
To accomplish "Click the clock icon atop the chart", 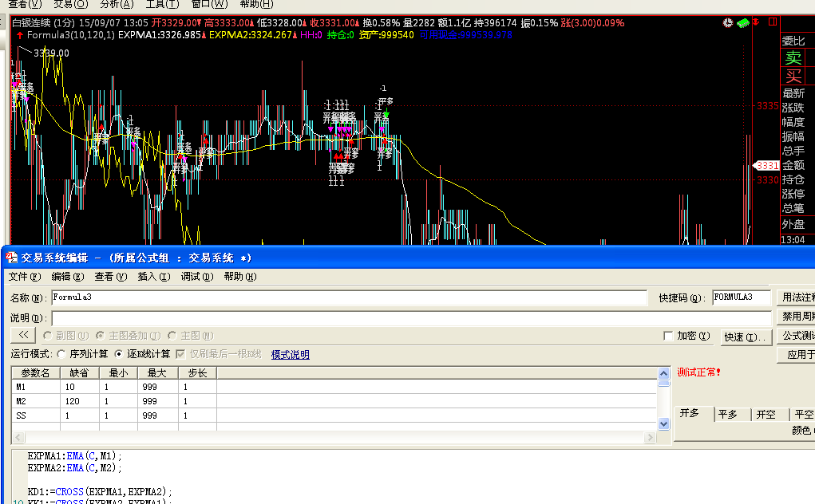I will pyautogui.click(x=728, y=22).
